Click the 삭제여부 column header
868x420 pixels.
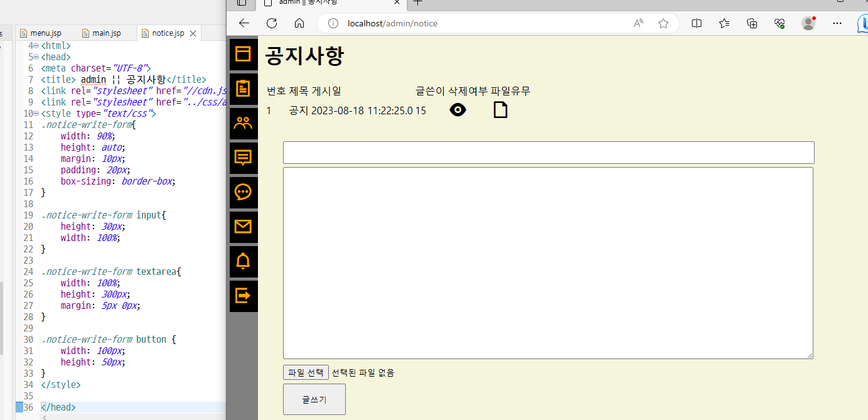click(x=468, y=91)
